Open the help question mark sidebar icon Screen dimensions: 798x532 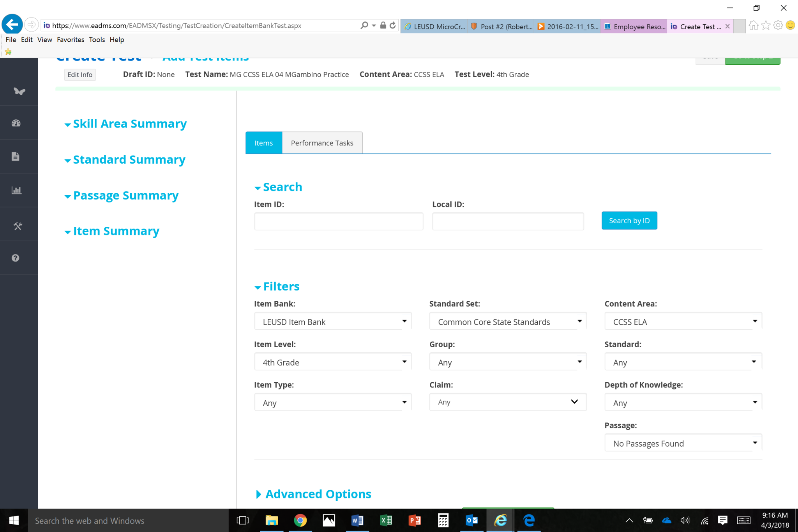coord(16,258)
